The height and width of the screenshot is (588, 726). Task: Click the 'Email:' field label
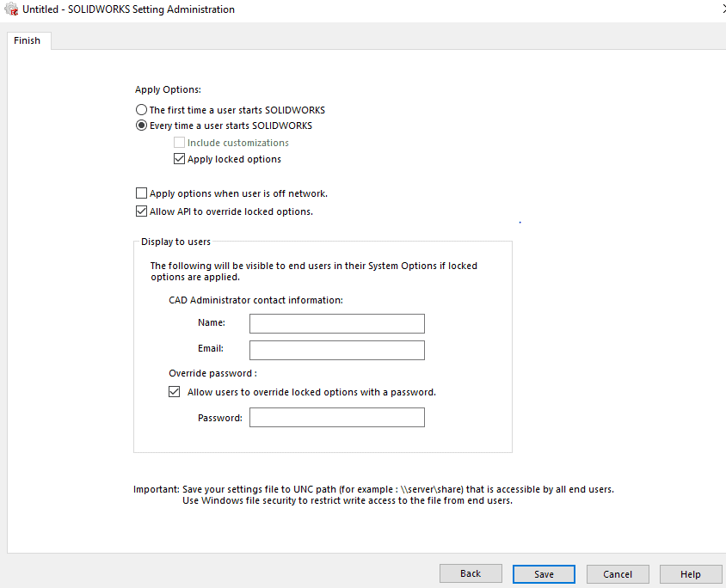(x=211, y=348)
